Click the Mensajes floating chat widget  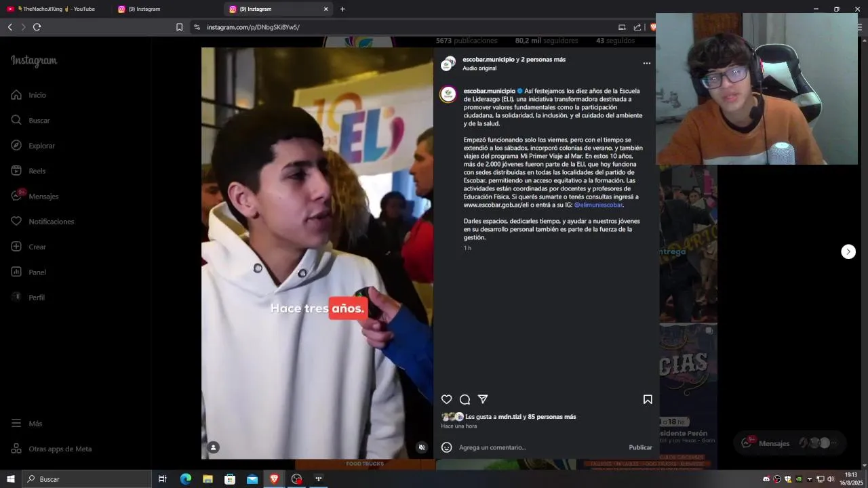tap(789, 443)
